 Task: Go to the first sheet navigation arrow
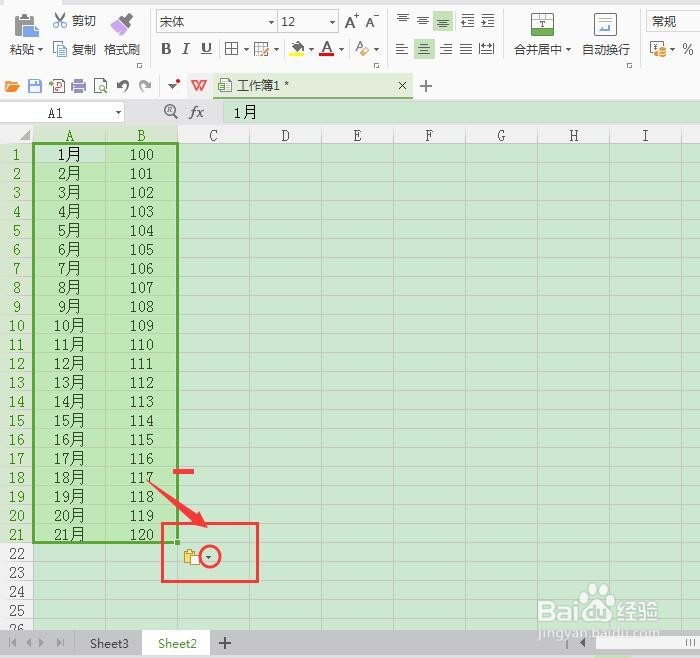[x=12, y=643]
